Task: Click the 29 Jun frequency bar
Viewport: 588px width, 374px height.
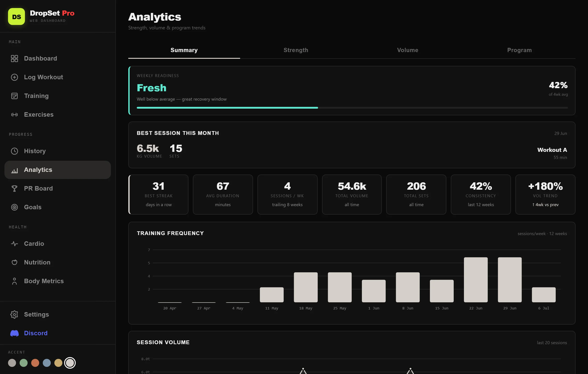Action: pos(510,280)
